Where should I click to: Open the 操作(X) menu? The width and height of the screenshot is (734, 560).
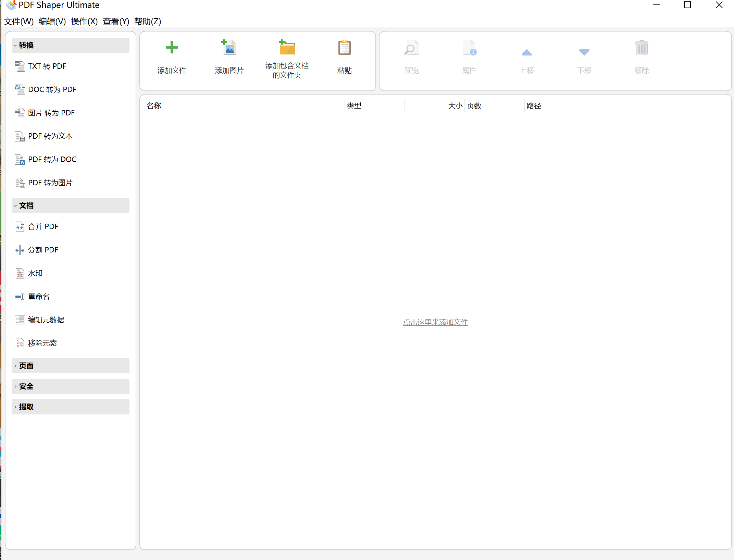(84, 22)
